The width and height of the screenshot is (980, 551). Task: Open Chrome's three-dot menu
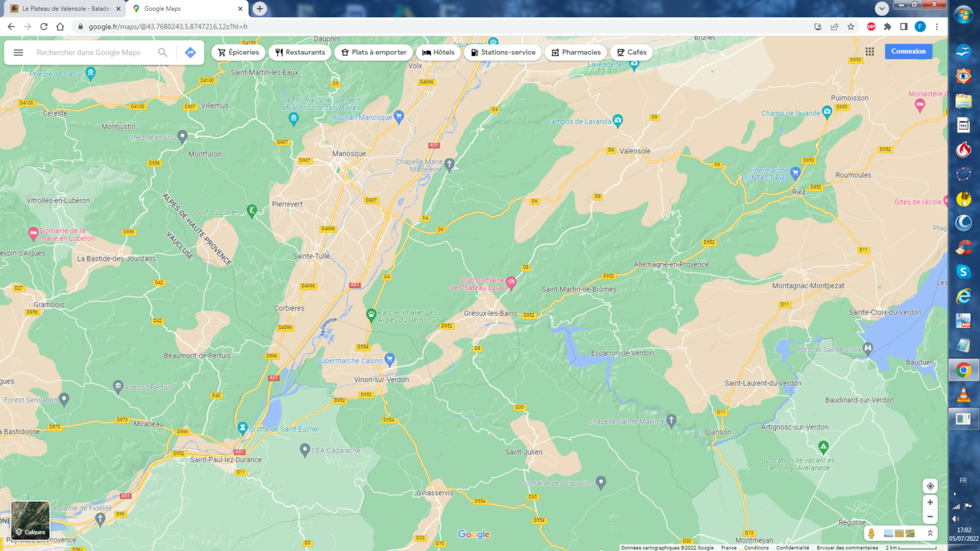[937, 27]
